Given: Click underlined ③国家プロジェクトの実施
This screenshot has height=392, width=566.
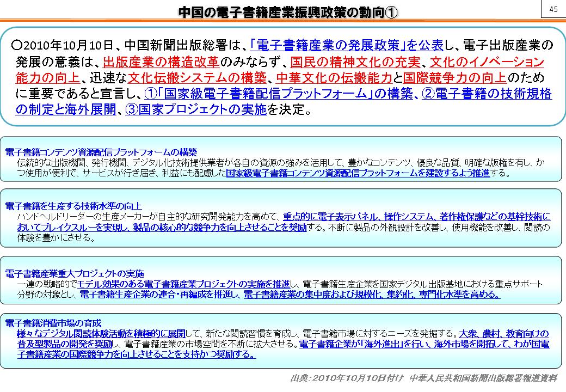Looking at the screenshot, I should tap(196, 109).
